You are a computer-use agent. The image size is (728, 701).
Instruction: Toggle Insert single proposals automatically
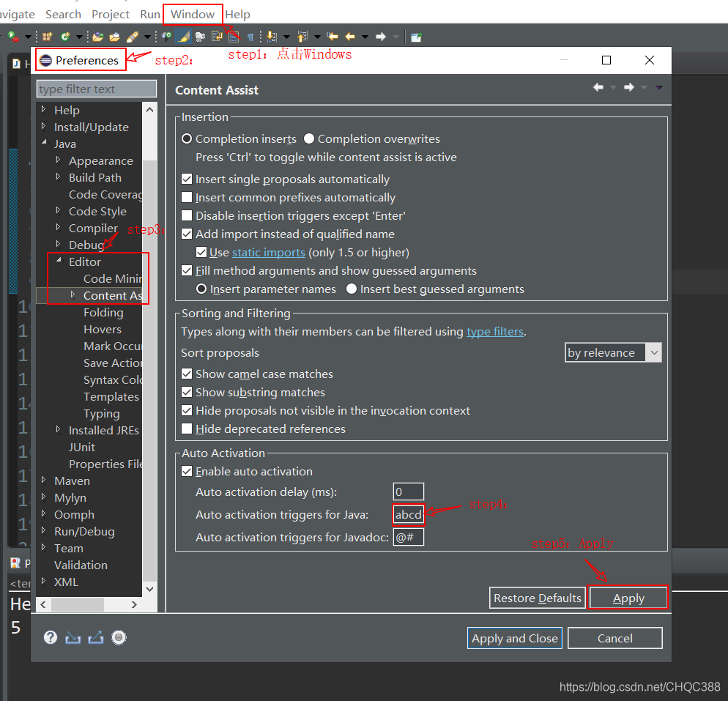pos(187,179)
